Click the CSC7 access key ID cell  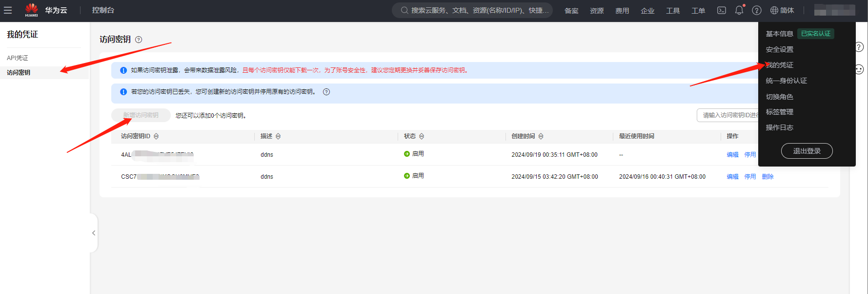[x=160, y=177]
